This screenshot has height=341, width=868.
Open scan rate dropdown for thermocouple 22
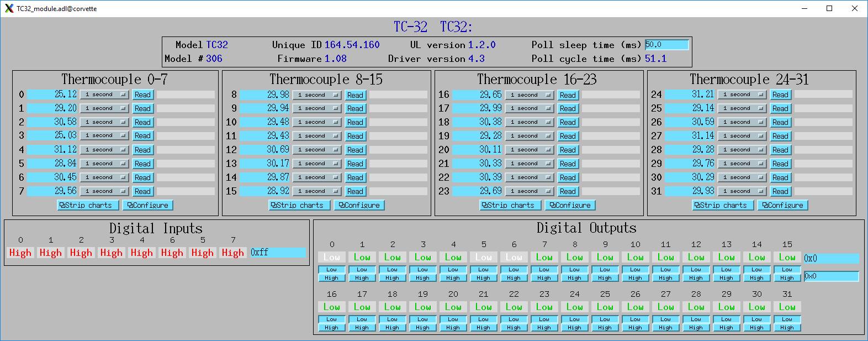(x=530, y=177)
